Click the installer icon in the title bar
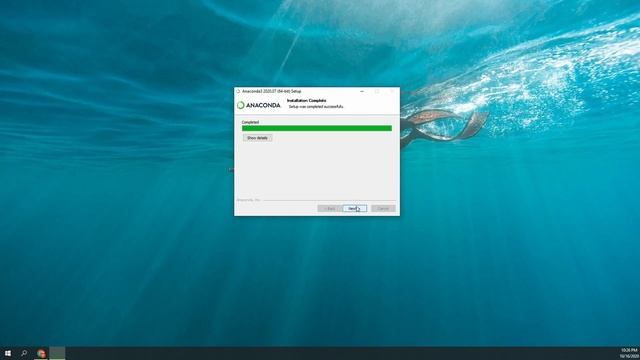 [238, 91]
